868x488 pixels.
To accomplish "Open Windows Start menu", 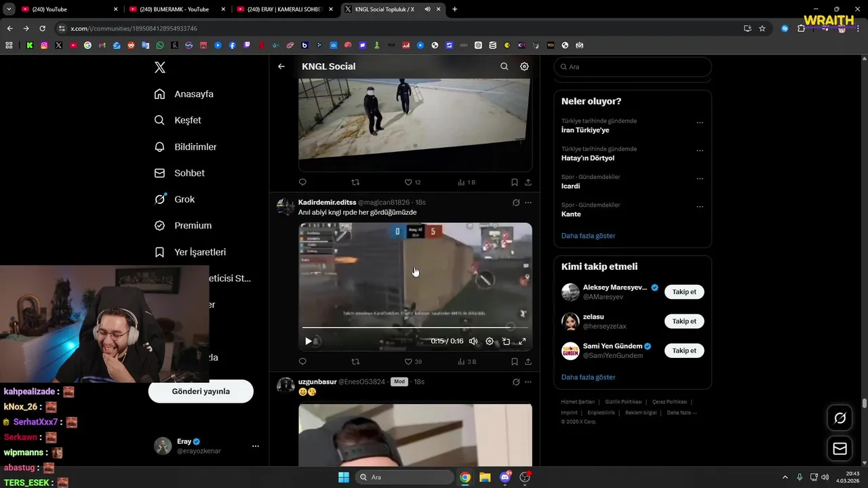I will click(x=344, y=477).
